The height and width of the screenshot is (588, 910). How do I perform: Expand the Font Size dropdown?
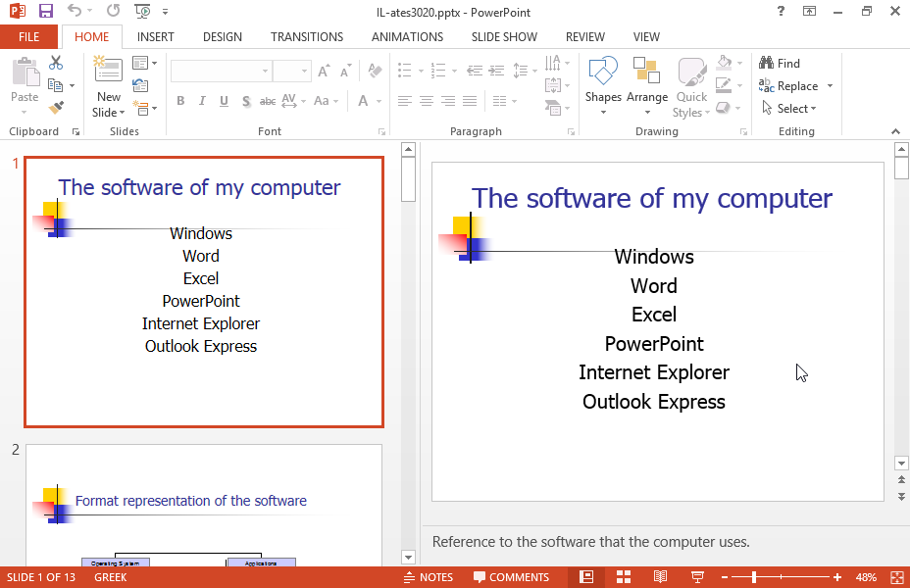pos(304,71)
